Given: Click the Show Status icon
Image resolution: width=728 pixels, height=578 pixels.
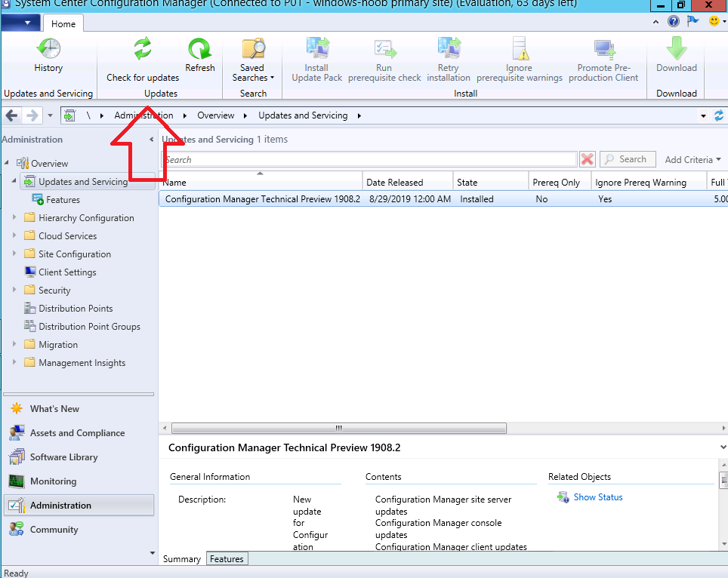Looking at the screenshot, I should pos(563,497).
